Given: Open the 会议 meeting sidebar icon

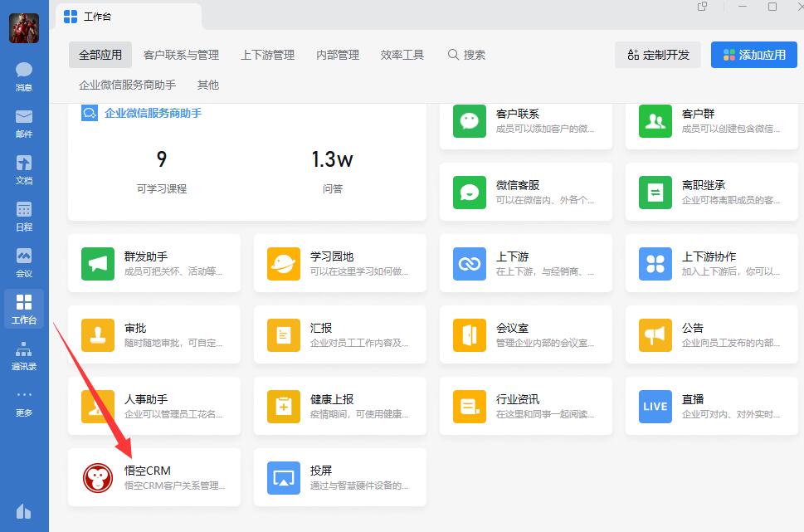Looking at the screenshot, I should [24, 261].
